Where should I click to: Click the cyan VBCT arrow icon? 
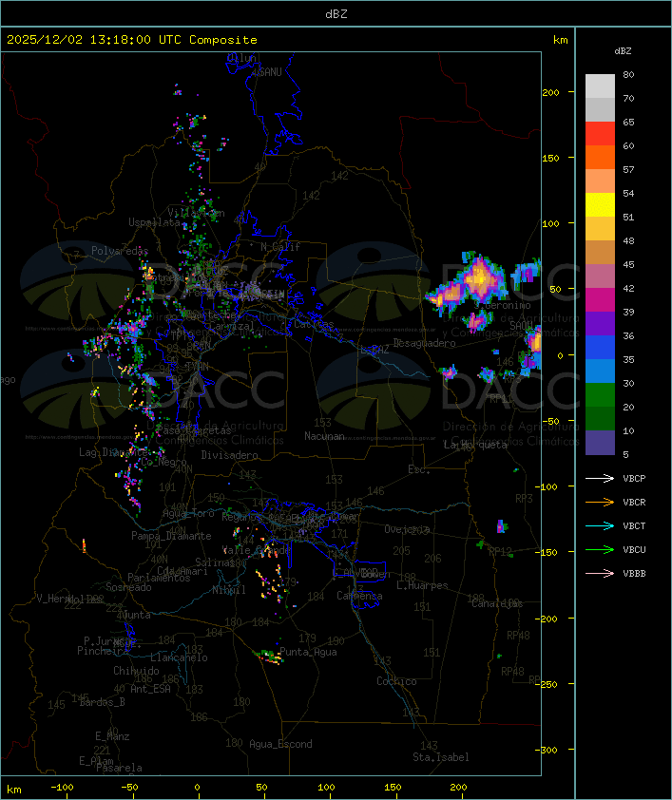600,525
